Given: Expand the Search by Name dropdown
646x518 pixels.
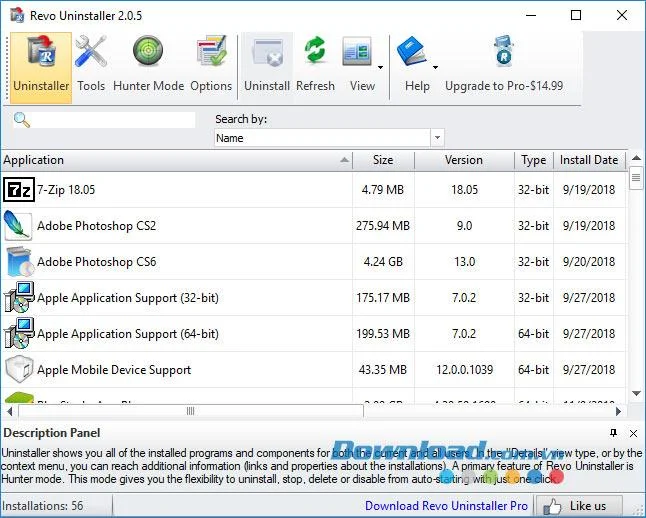Looking at the screenshot, I should [437, 138].
